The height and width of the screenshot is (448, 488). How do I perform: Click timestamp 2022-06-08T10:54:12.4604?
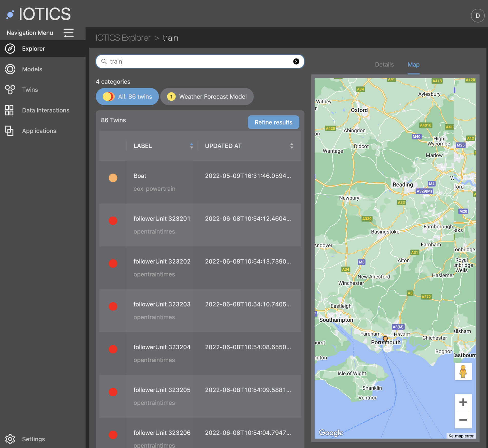(248, 219)
